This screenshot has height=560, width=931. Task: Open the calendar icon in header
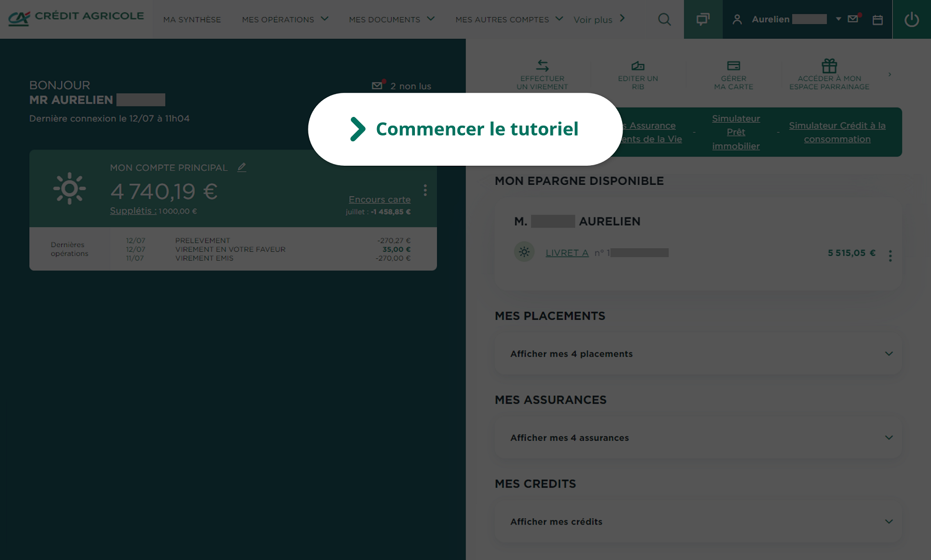[877, 20]
